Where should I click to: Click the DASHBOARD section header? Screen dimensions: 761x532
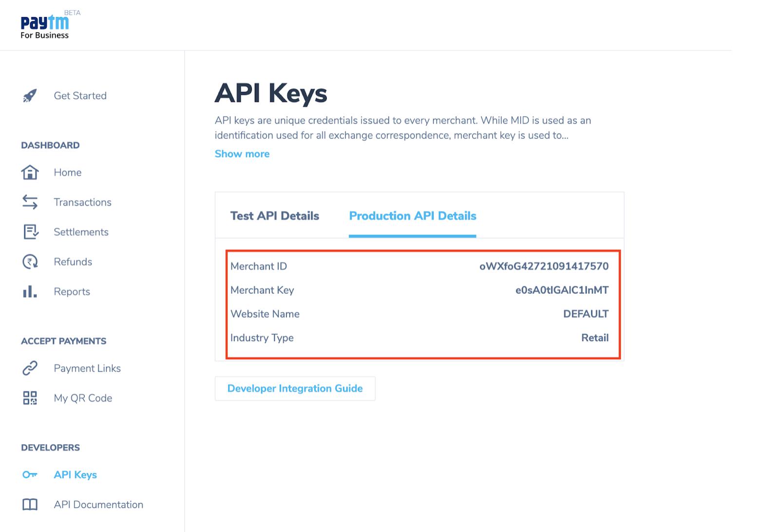tap(50, 145)
